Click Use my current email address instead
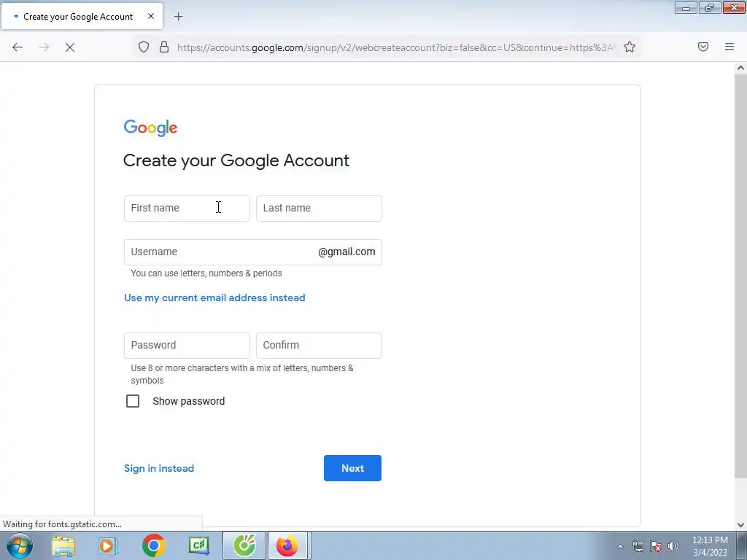The width and height of the screenshot is (747, 560). click(x=214, y=297)
